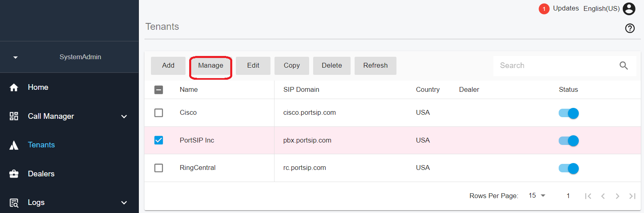Open the Rows Per Page dropdown
This screenshot has height=213, width=644.
(537, 196)
